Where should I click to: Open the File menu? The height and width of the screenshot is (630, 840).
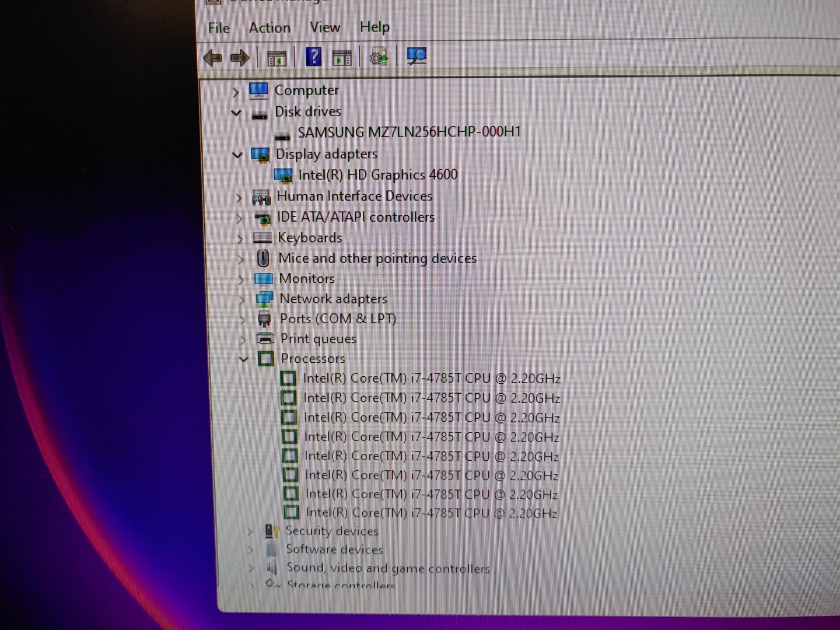219,28
